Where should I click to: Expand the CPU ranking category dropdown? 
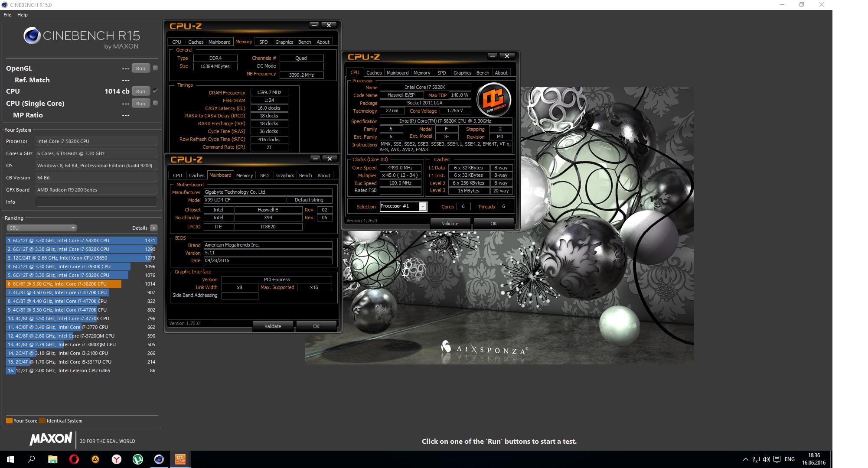(42, 228)
